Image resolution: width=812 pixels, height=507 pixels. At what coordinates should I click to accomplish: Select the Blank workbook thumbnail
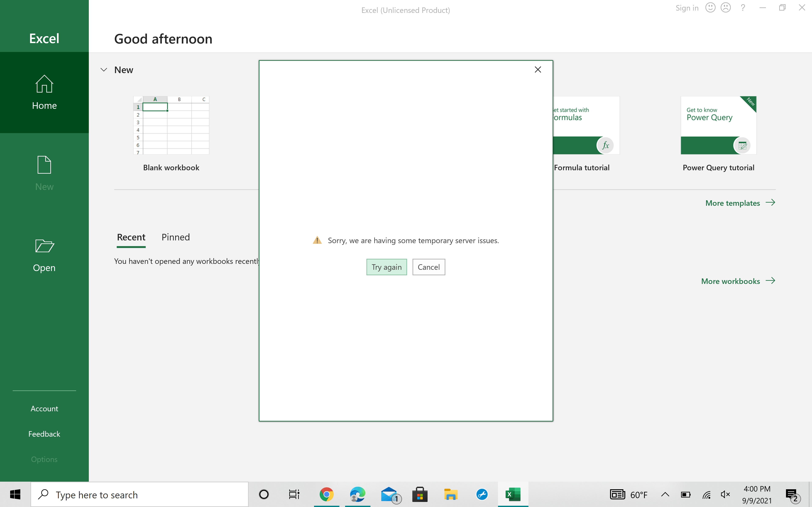tap(171, 125)
